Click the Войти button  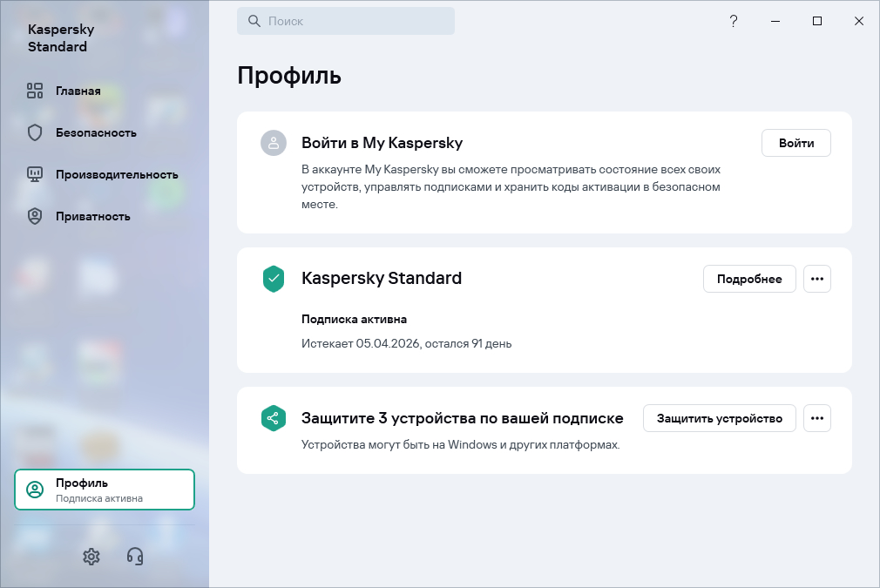795,143
